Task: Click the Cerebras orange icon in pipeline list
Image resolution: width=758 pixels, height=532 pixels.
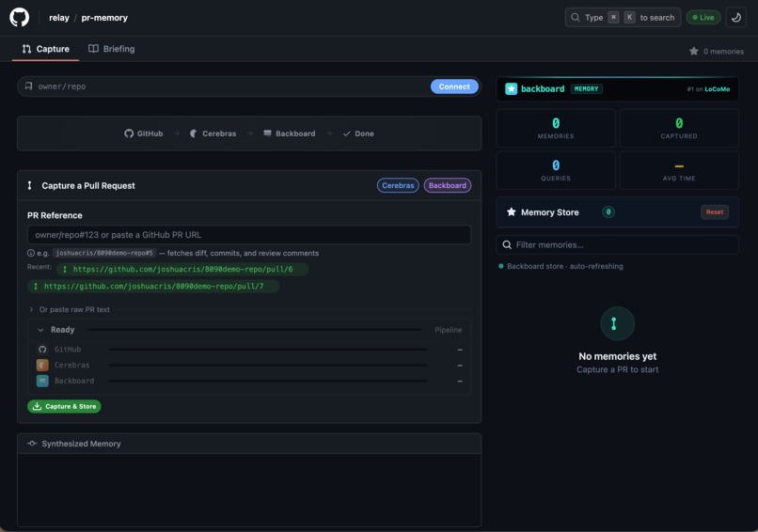Action: click(x=42, y=365)
